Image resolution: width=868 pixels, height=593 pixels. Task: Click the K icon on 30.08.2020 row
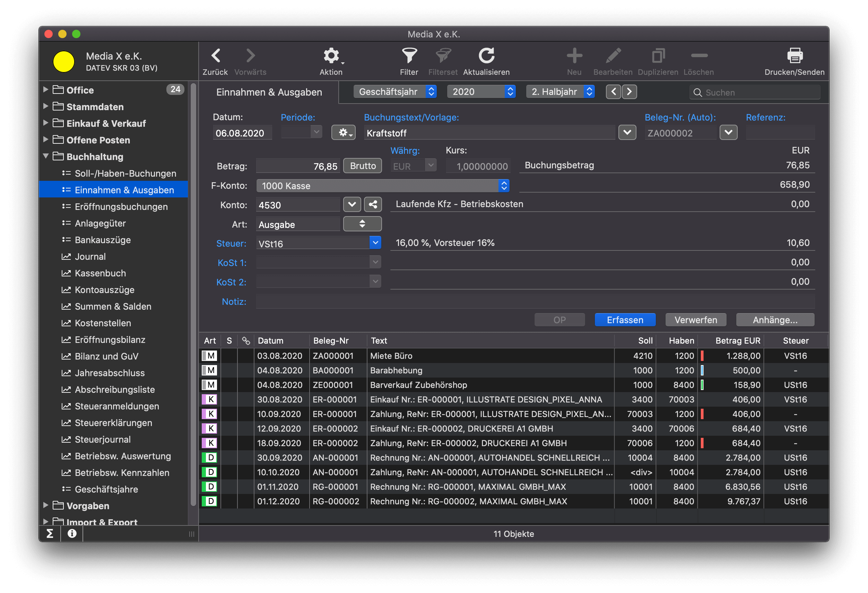pos(209,399)
